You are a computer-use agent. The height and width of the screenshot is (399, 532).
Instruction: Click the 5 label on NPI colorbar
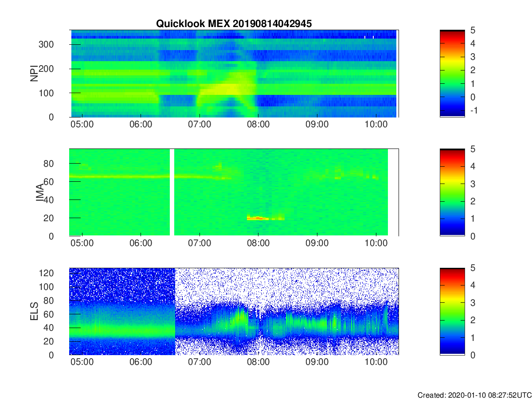[473, 30]
